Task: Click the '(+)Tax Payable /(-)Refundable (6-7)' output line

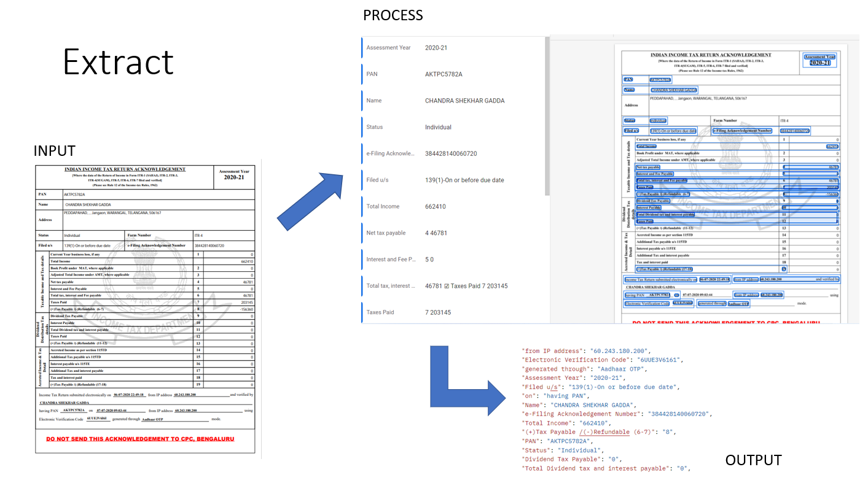Action: [x=599, y=432]
